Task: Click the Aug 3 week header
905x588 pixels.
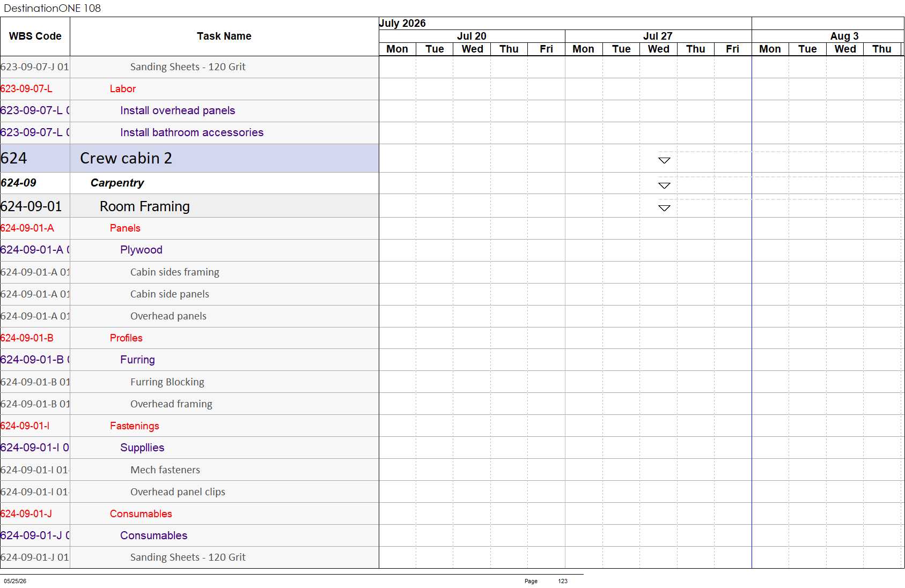Action: 844,36
